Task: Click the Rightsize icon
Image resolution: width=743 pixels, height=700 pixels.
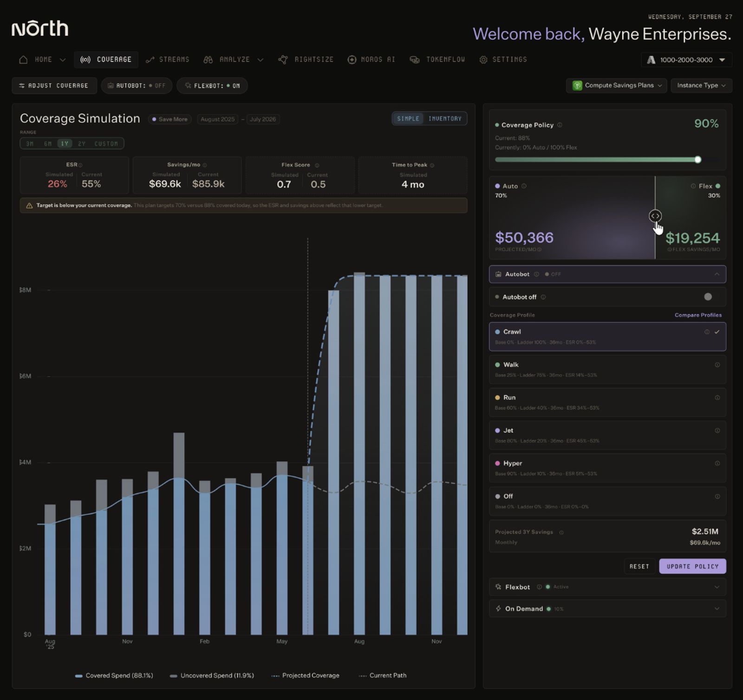Action: coord(283,59)
